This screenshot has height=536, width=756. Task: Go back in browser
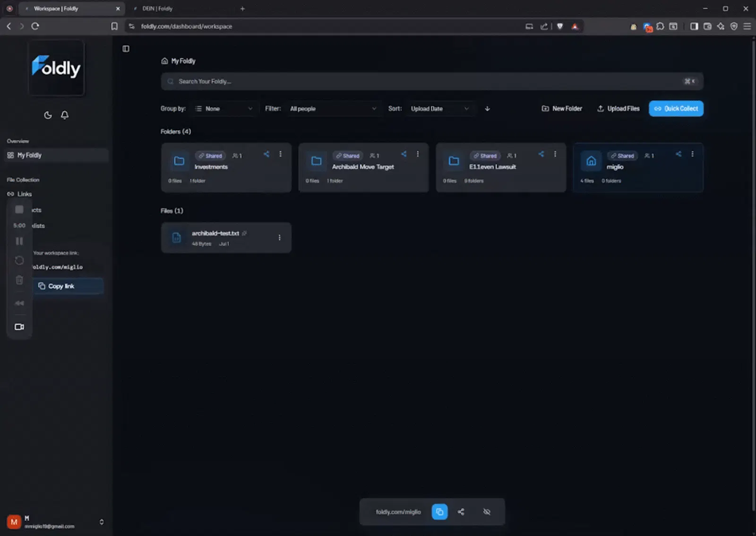(x=9, y=26)
